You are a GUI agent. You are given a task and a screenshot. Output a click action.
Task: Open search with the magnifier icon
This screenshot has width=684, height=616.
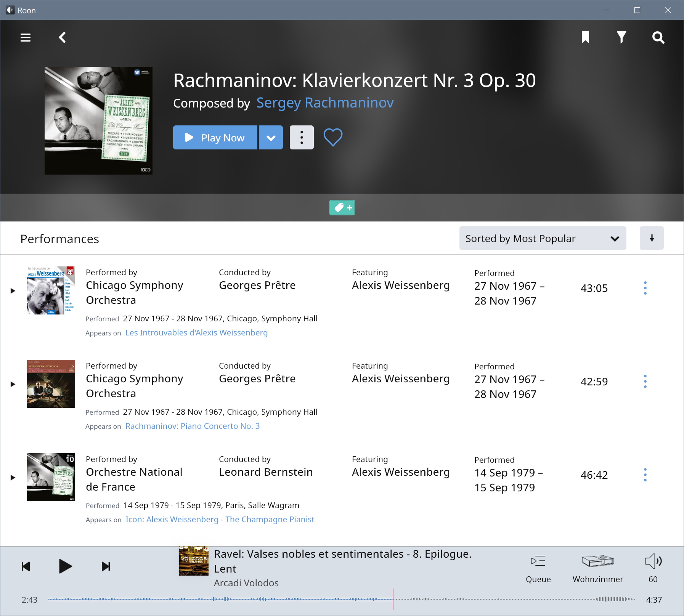tap(658, 37)
